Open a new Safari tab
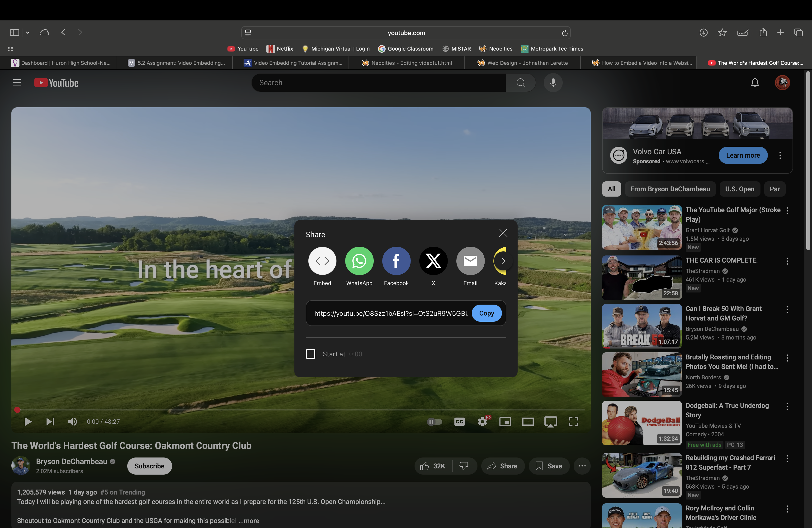This screenshot has height=528, width=812. pos(781,32)
